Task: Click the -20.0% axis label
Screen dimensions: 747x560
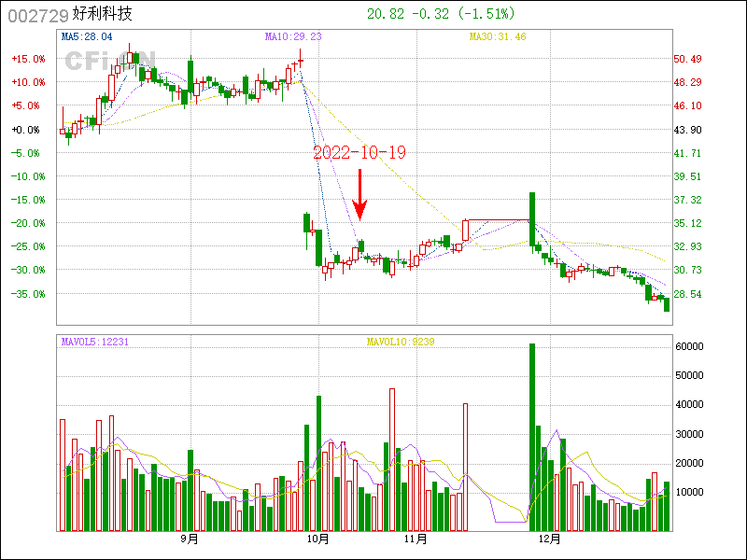Action: click(28, 223)
